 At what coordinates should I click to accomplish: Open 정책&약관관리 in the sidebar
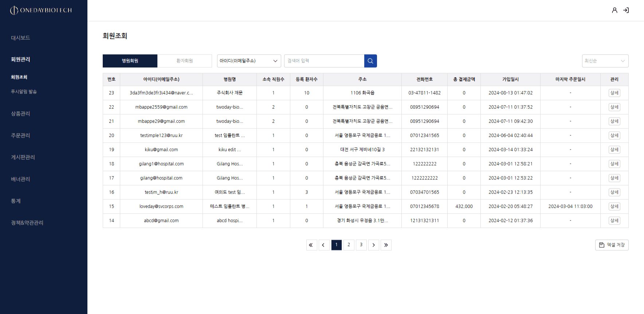(27, 223)
